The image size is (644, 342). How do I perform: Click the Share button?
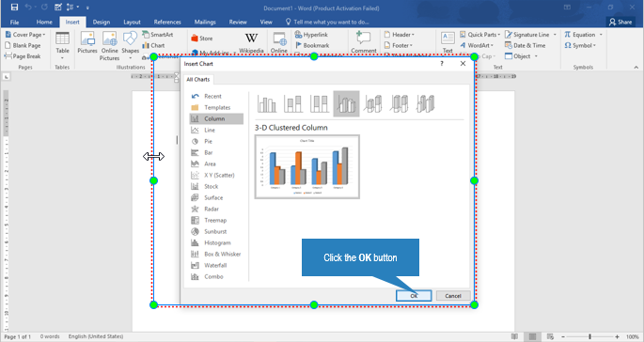[x=620, y=23]
